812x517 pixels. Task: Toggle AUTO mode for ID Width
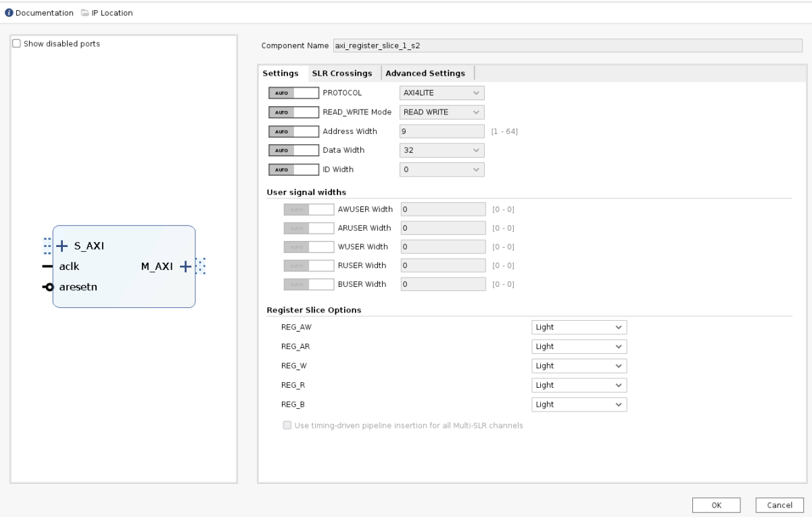(293, 169)
